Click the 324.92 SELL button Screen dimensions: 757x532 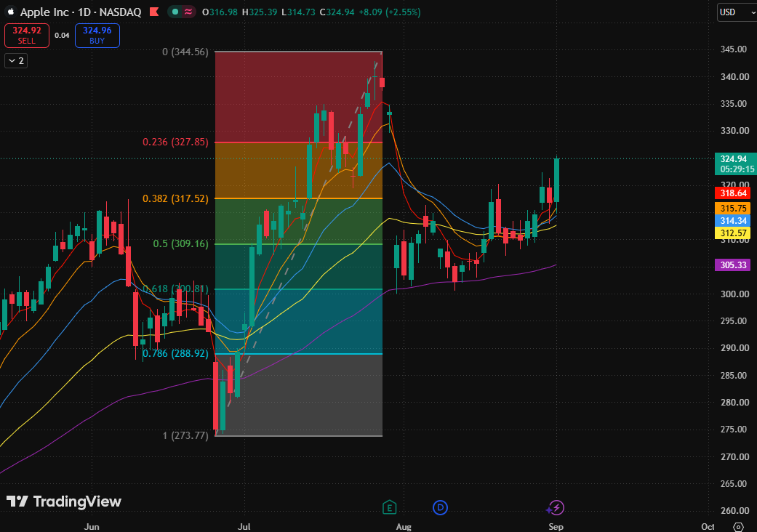(x=27, y=35)
